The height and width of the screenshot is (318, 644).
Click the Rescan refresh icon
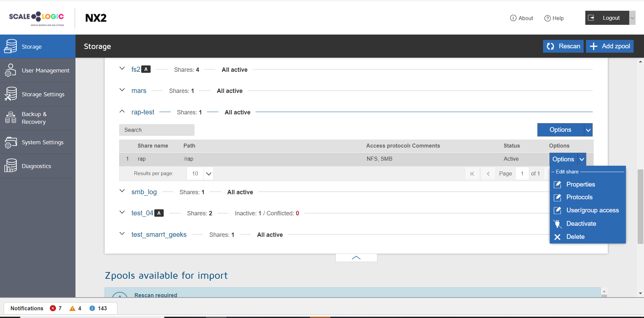click(x=550, y=46)
